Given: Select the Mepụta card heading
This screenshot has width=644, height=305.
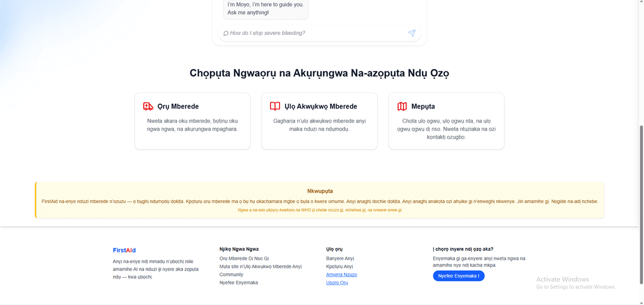Looking at the screenshot, I should click(x=423, y=106).
